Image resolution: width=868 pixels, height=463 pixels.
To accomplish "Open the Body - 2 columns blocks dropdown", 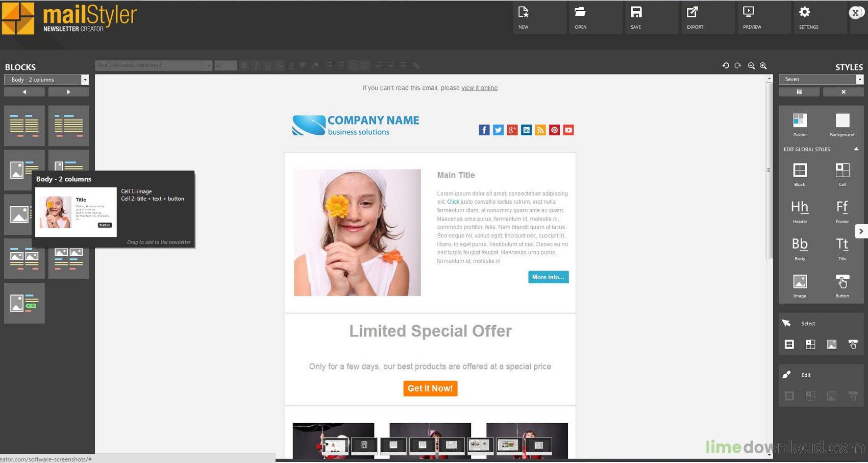I will coord(85,80).
